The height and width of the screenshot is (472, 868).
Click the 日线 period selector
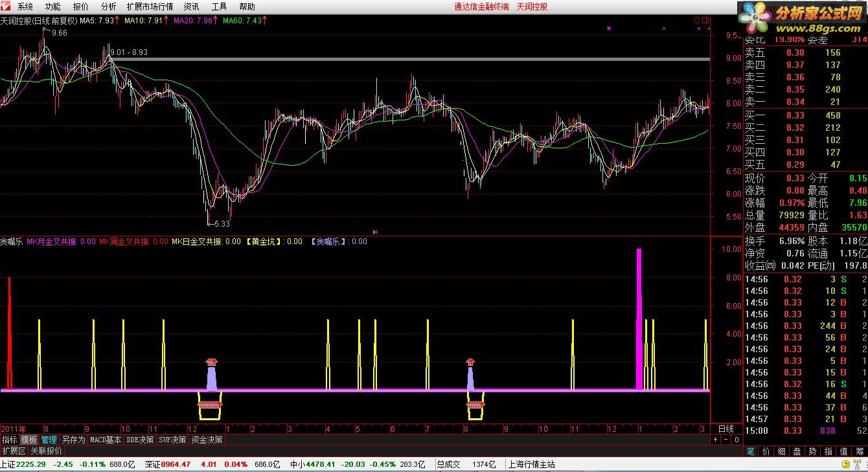click(x=726, y=429)
